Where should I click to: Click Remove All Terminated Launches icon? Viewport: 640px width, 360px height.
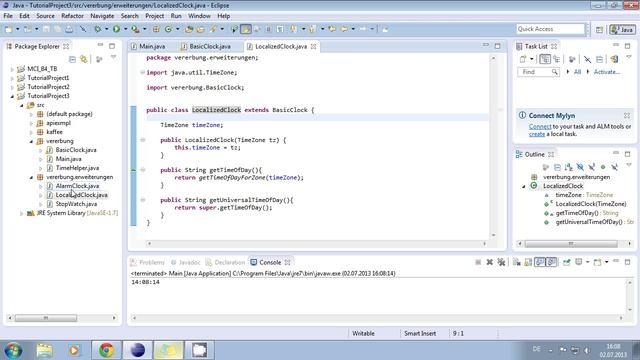click(x=501, y=262)
